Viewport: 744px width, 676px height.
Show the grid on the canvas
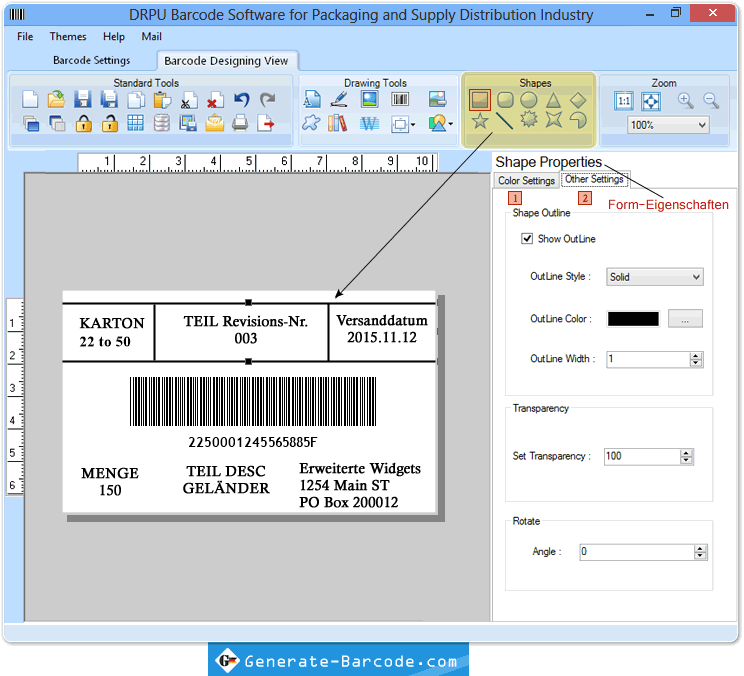click(x=136, y=123)
